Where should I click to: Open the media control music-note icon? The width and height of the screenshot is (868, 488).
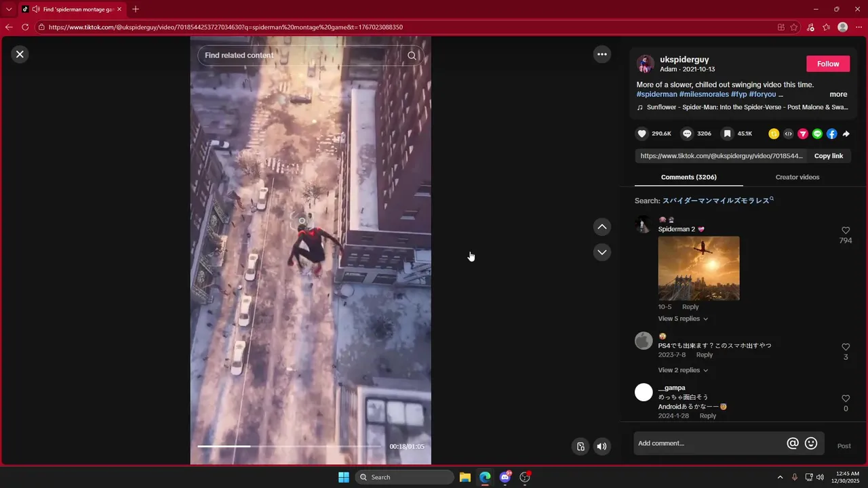(810, 27)
